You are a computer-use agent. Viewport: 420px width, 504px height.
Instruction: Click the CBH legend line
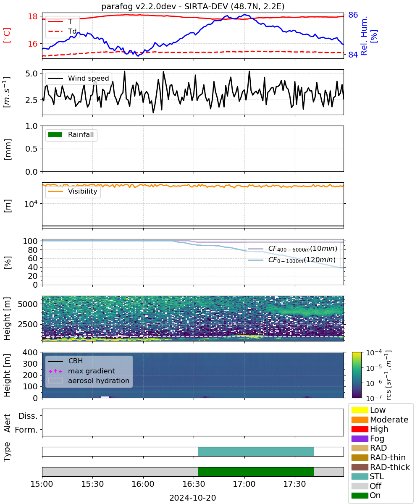point(55,361)
